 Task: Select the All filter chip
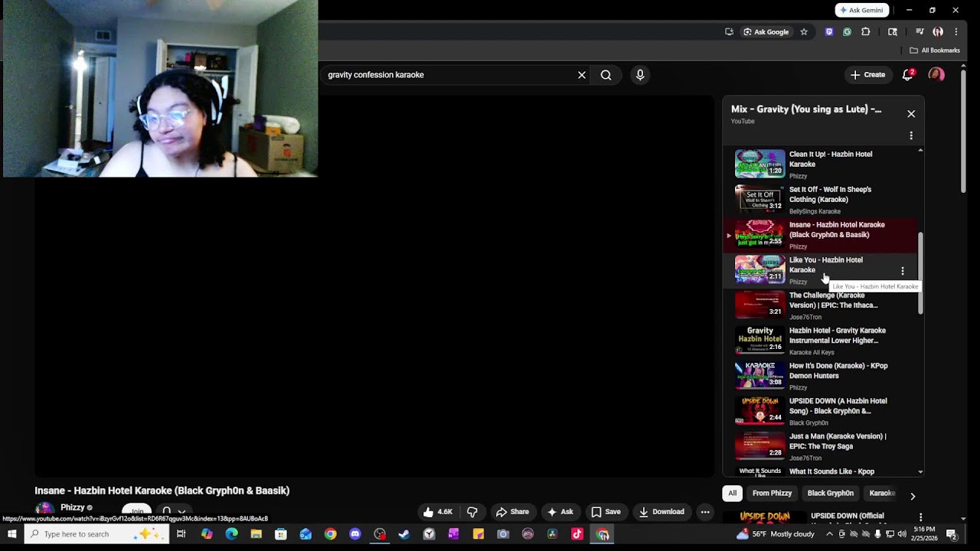pyautogui.click(x=733, y=494)
